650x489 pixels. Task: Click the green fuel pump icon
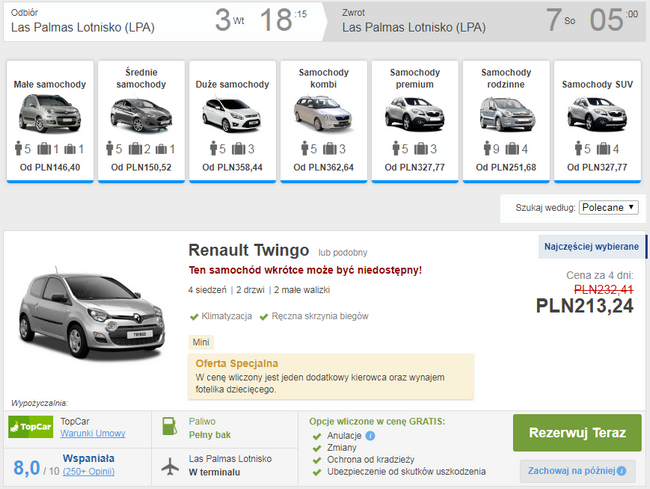click(169, 426)
